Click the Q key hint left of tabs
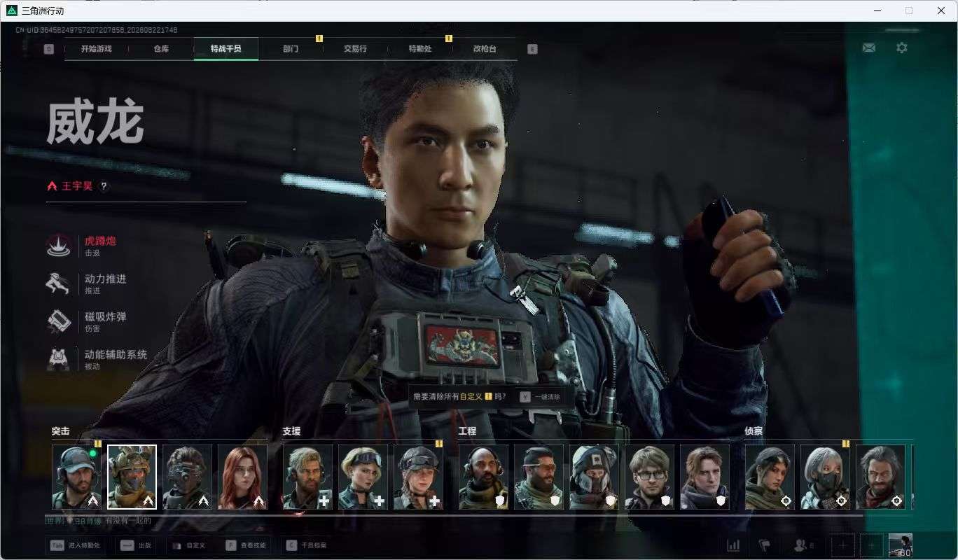Viewport: 958px width, 560px height. pyautogui.click(x=48, y=49)
